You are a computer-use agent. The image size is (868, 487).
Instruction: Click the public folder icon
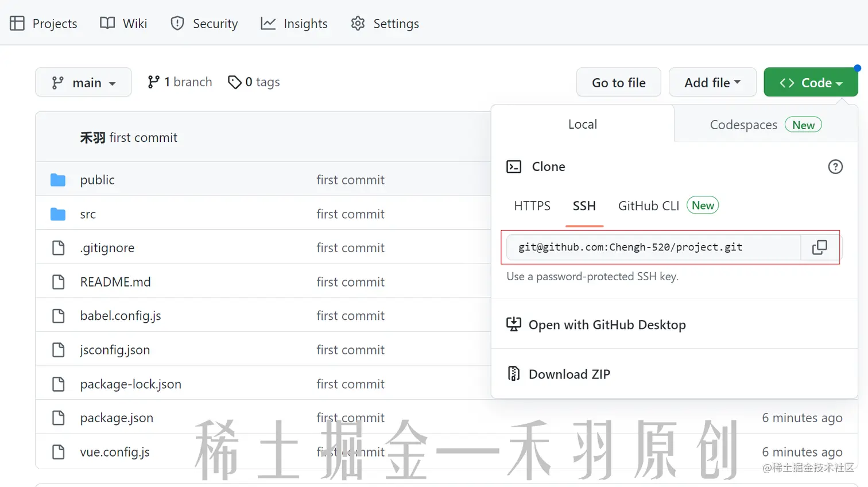pyautogui.click(x=58, y=180)
